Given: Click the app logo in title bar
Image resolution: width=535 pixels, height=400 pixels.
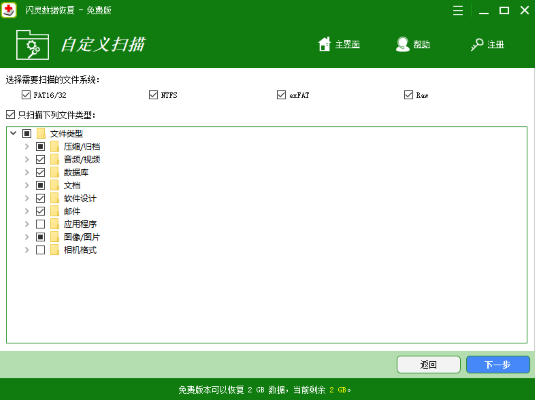Looking at the screenshot, I should [x=9, y=10].
